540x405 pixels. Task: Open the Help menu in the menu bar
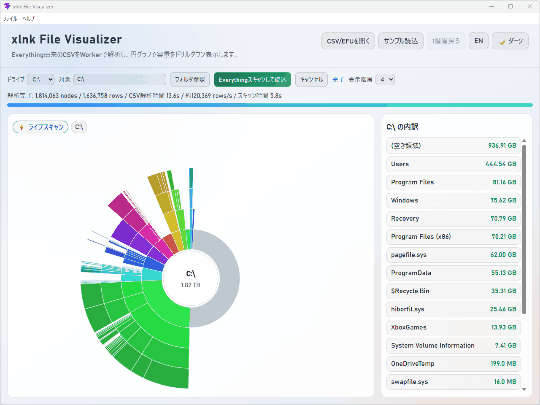[28, 19]
